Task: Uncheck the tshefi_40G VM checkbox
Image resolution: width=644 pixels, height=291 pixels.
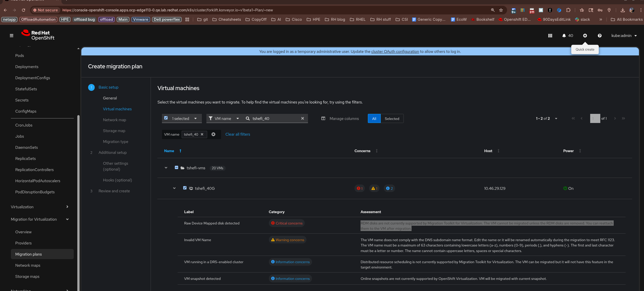Action: 185,188
